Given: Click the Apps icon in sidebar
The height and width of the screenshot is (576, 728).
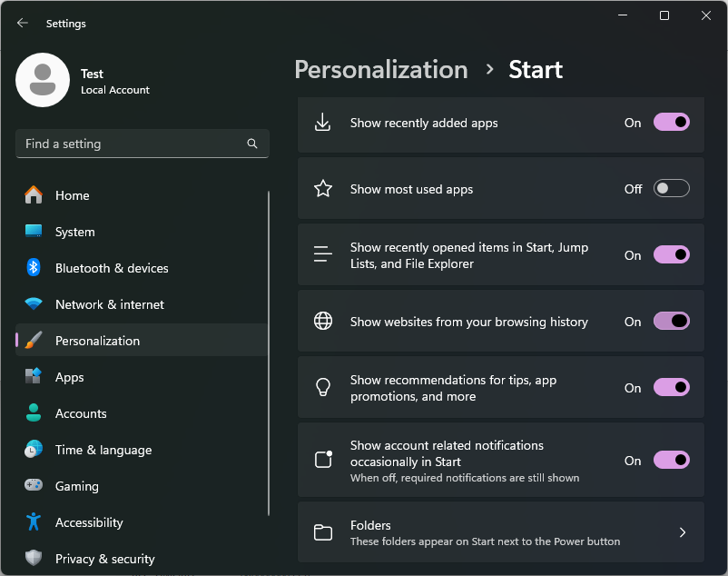Looking at the screenshot, I should tap(34, 376).
